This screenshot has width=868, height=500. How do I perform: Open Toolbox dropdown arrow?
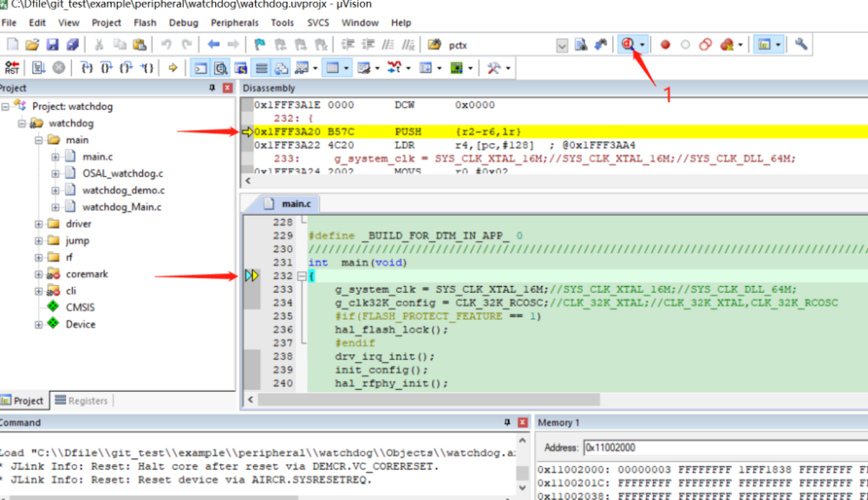coord(507,68)
